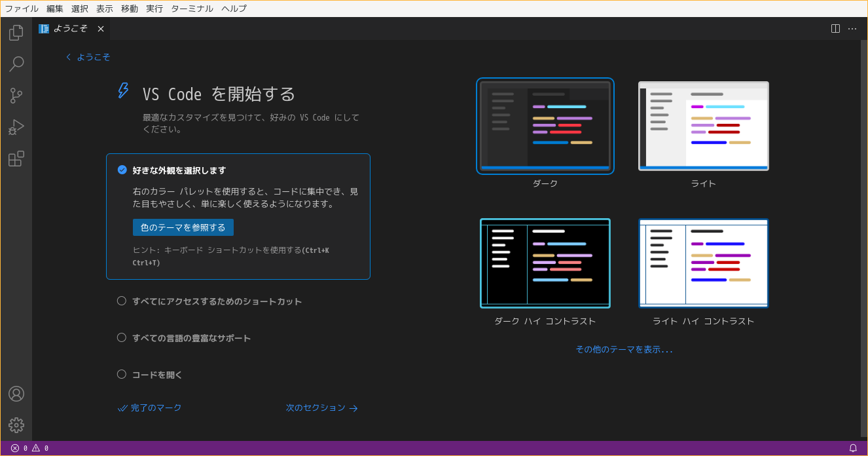Image resolution: width=868 pixels, height=456 pixels.
Task: Choose the ライト ハイ コントラスト theme thumbnail
Action: [704, 263]
